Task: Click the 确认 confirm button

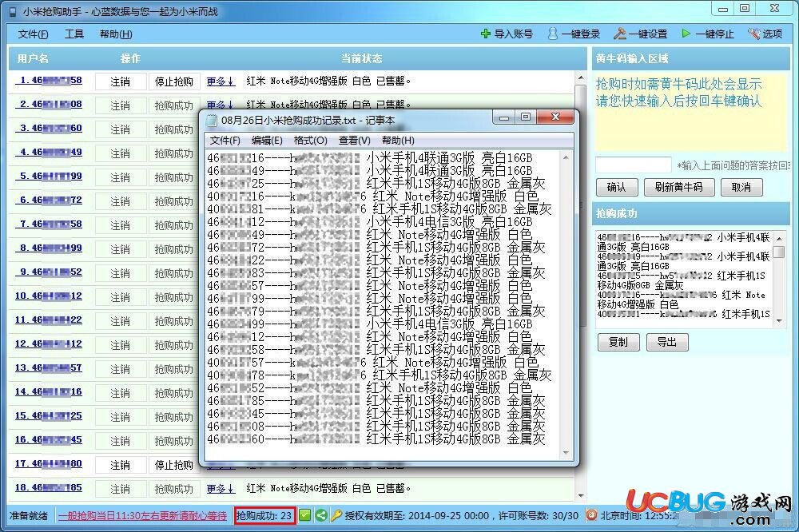Action: click(x=617, y=187)
